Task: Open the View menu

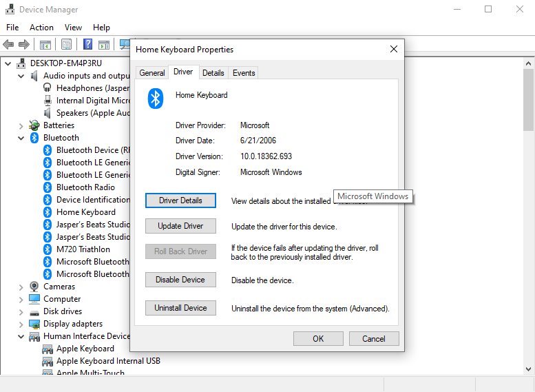Action: point(73,28)
